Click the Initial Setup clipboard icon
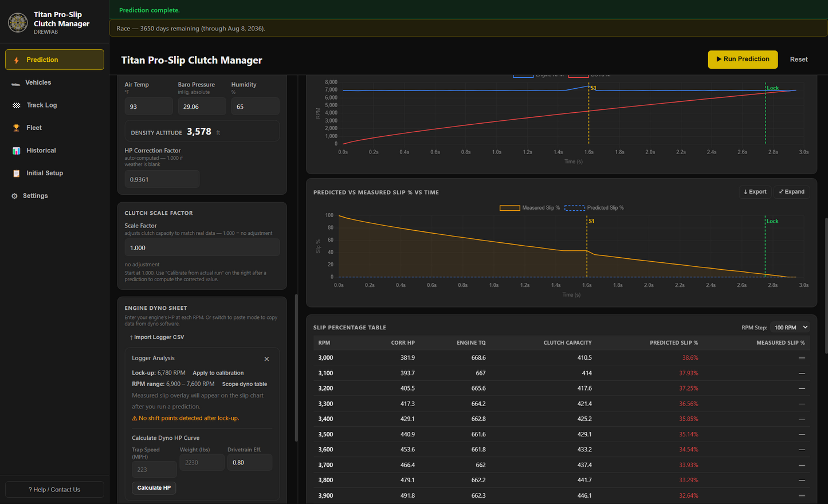828x504 pixels. tap(16, 174)
